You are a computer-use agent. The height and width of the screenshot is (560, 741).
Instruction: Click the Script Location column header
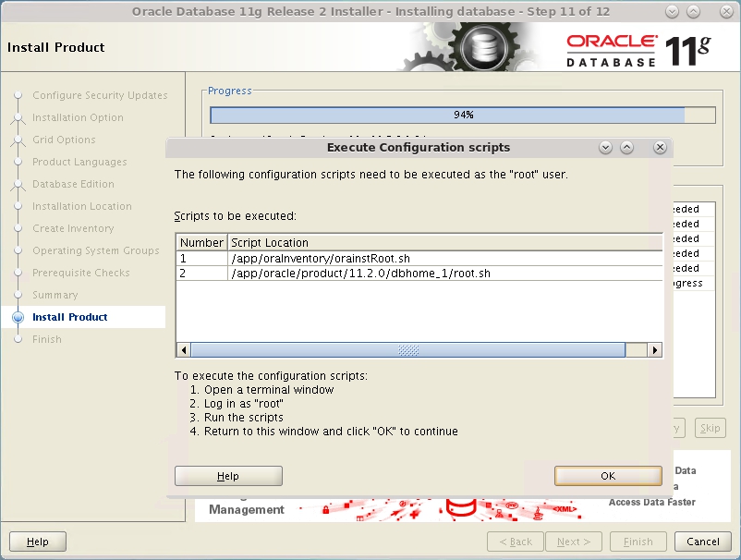[445, 242]
